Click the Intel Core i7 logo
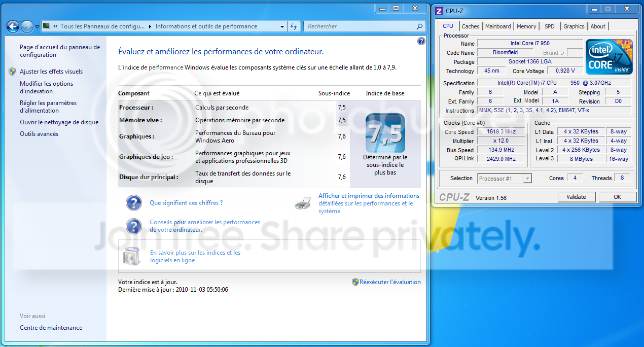Image resolution: width=644 pixels, height=347 pixels. (609, 57)
